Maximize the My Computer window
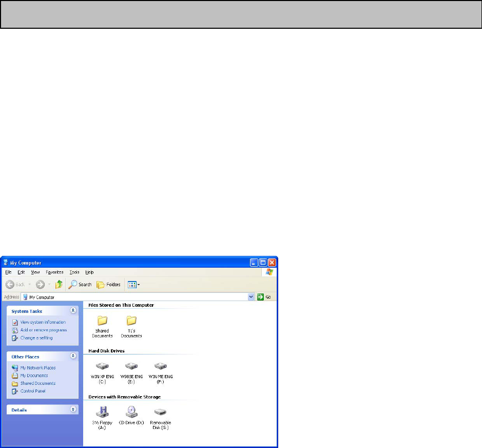482x448 pixels. [x=263, y=263]
